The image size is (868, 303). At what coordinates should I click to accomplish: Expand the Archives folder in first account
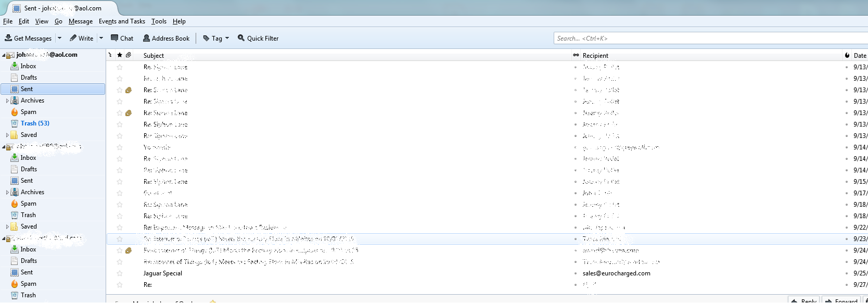point(7,100)
